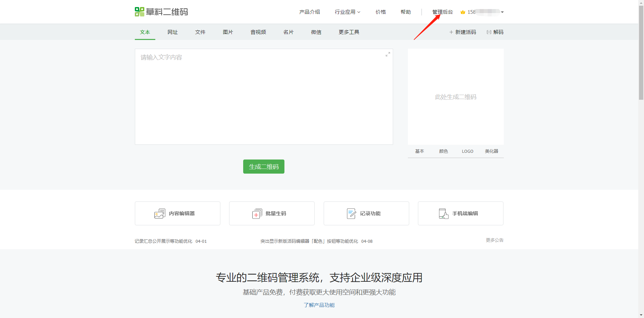Viewport: 644px width, 318px height.
Task: Click the expand icon in the text area
Action: 388,54
